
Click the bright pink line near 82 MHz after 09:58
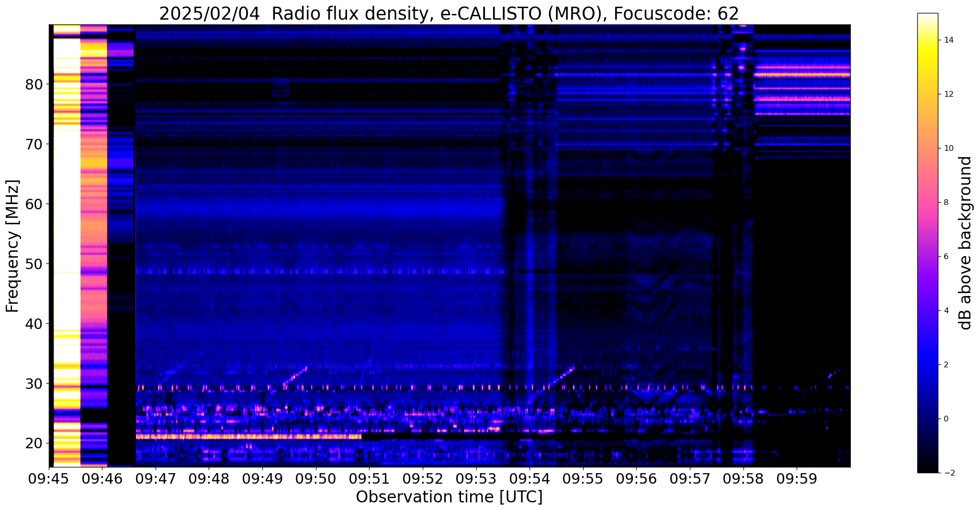pyautogui.click(x=802, y=75)
